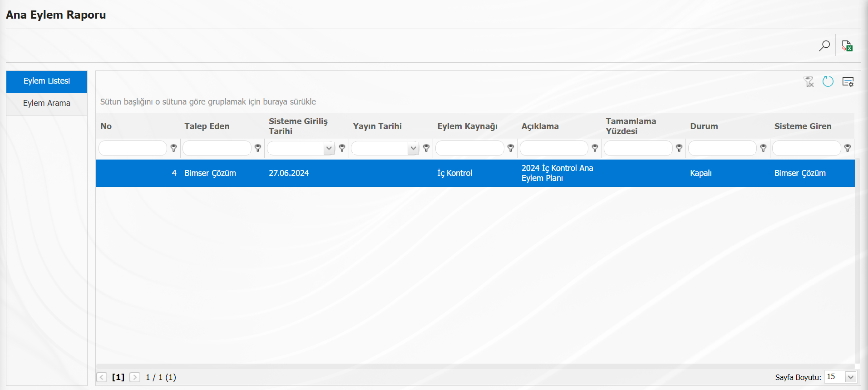The image size is (868, 390).
Task: Open filter menu for Sisteme Giren column
Action: [x=848, y=148]
